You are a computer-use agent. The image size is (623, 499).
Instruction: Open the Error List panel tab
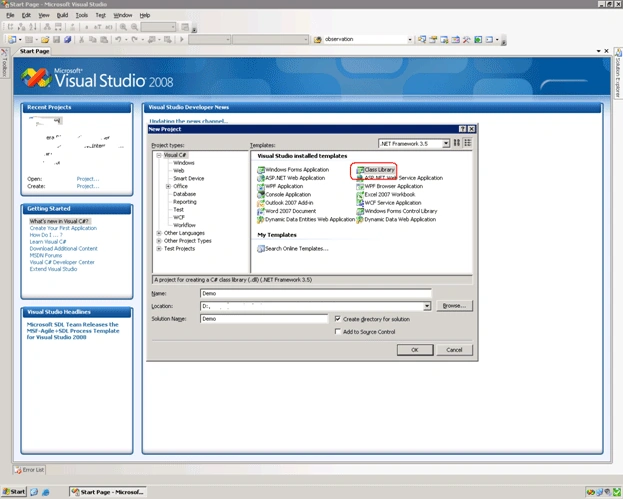tap(29, 470)
